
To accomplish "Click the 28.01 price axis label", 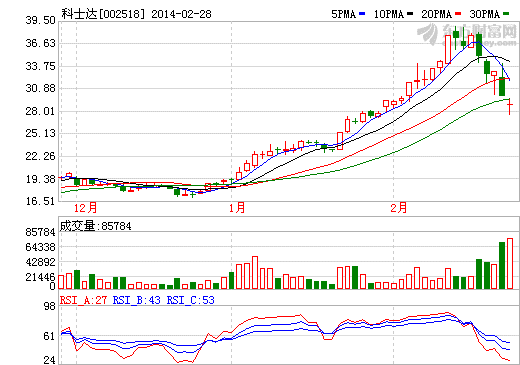I will (40, 111).
